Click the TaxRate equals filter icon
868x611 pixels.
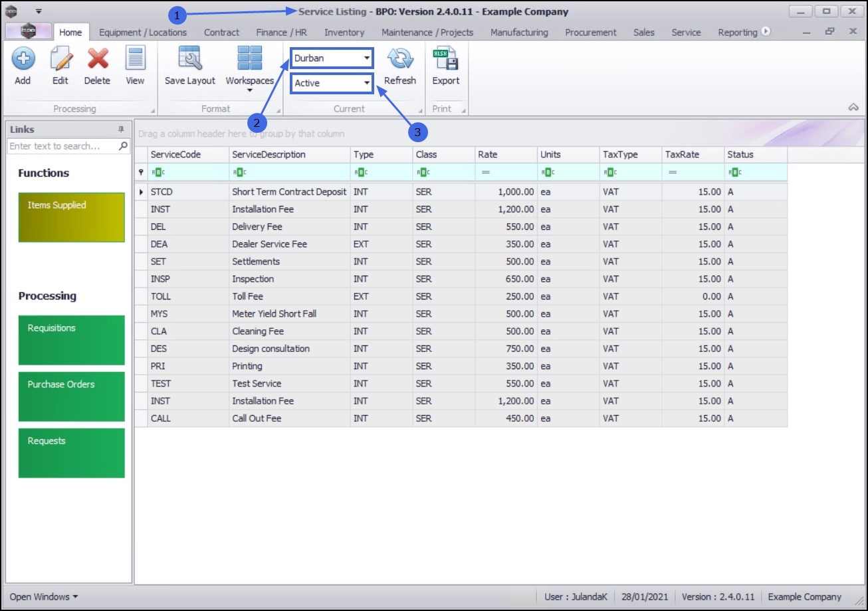(673, 172)
